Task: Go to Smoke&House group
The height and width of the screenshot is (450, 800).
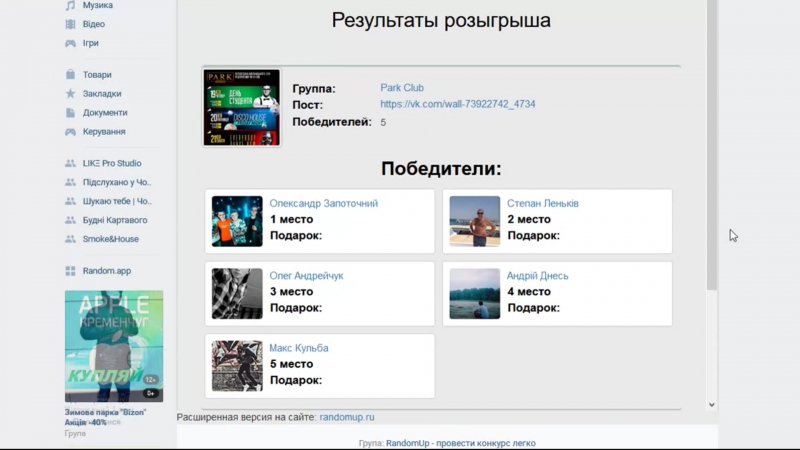Action: (x=110, y=239)
